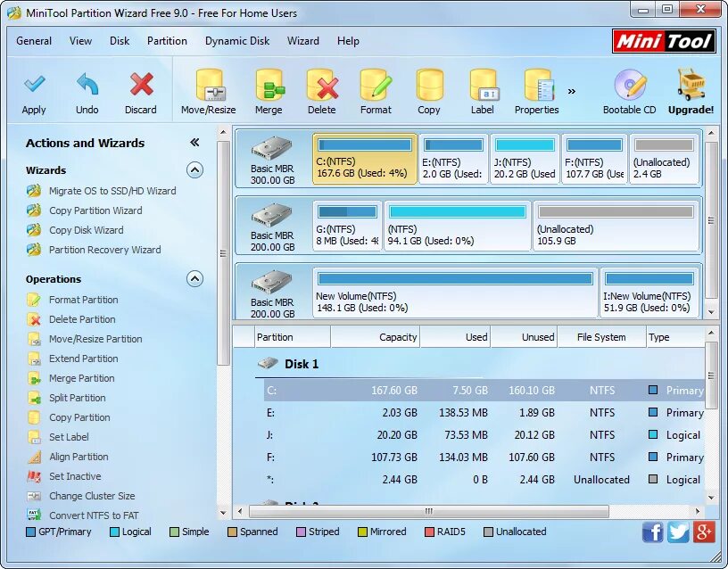
Task: Click the Striped legend color box
Action: click(x=301, y=532)
